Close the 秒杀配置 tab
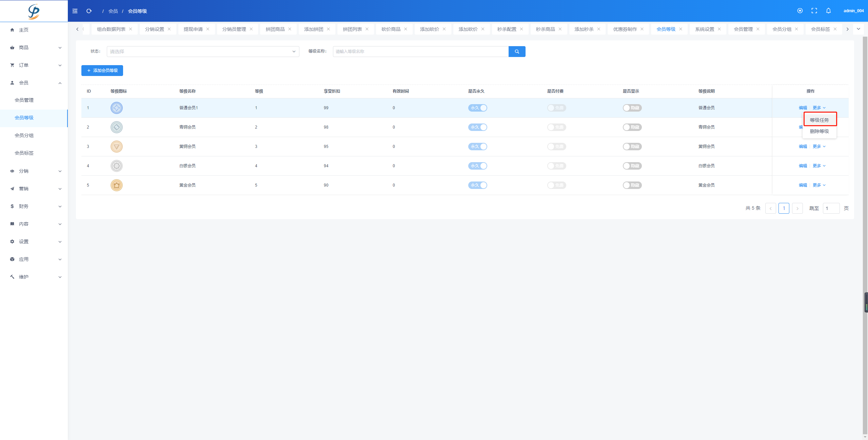 tap(521, 29)
